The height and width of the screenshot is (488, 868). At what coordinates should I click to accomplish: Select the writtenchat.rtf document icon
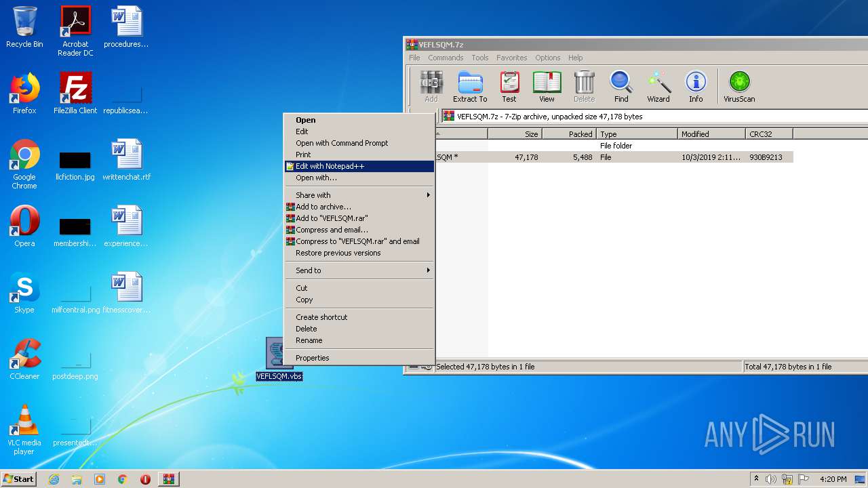(127, 160)
